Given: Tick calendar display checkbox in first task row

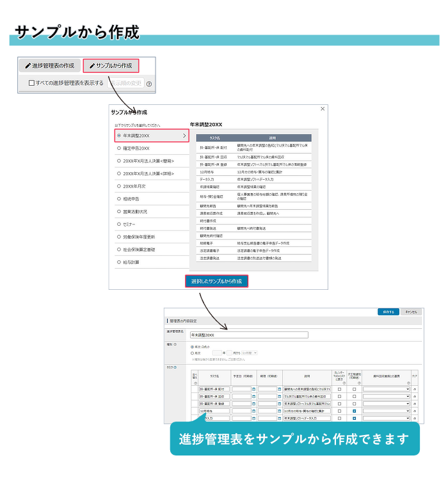Looking at the screenshot, I should point(339,388).
